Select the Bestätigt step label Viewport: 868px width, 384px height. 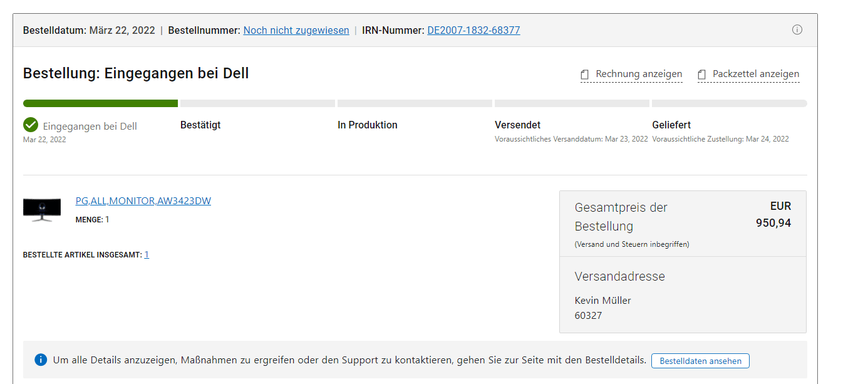(x=200, y=125)
